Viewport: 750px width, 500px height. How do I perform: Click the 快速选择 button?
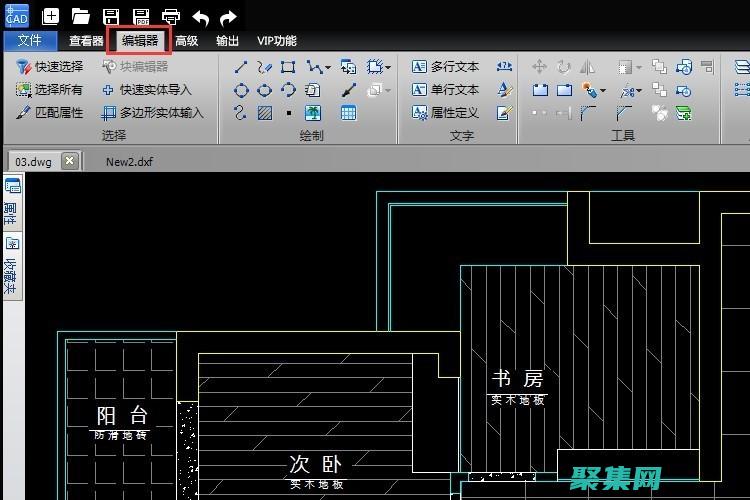pos(49,67)
